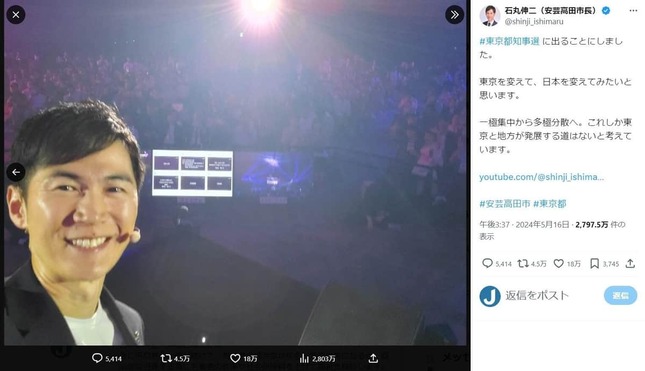This screenshot has height=371, width=645.
Task: Open the #東京都知事選 hashtag link
Action: pyautogui.click(x=509, y=41)
